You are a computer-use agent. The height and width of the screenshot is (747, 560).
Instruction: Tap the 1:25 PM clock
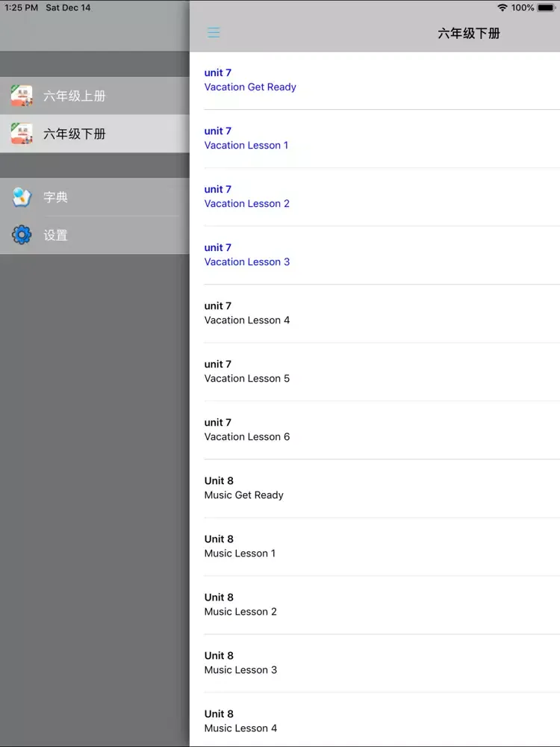click(x=21, y=7)
